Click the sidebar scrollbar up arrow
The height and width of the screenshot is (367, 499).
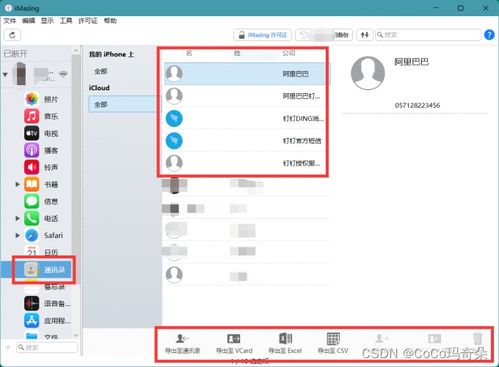(x=76, y=51)
